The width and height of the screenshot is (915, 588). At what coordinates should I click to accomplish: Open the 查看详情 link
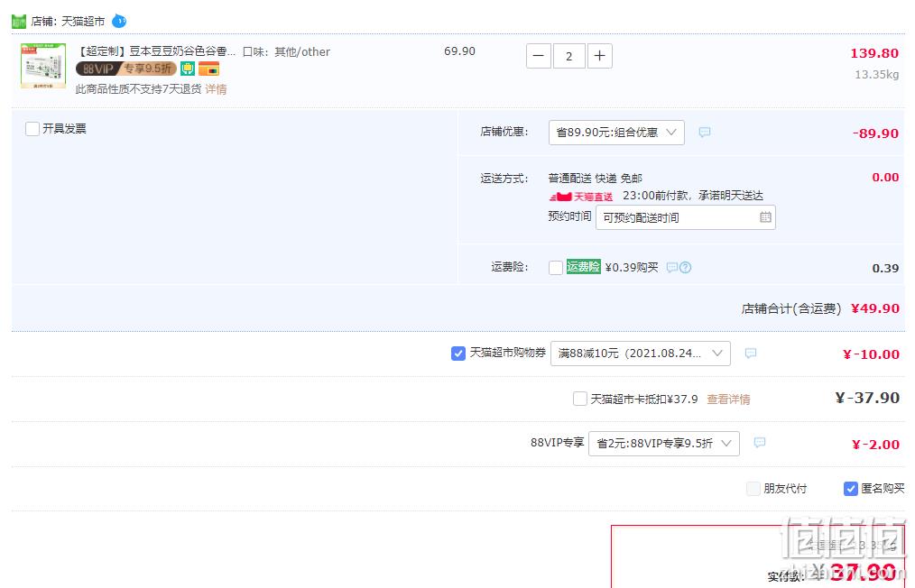(728, 400)
